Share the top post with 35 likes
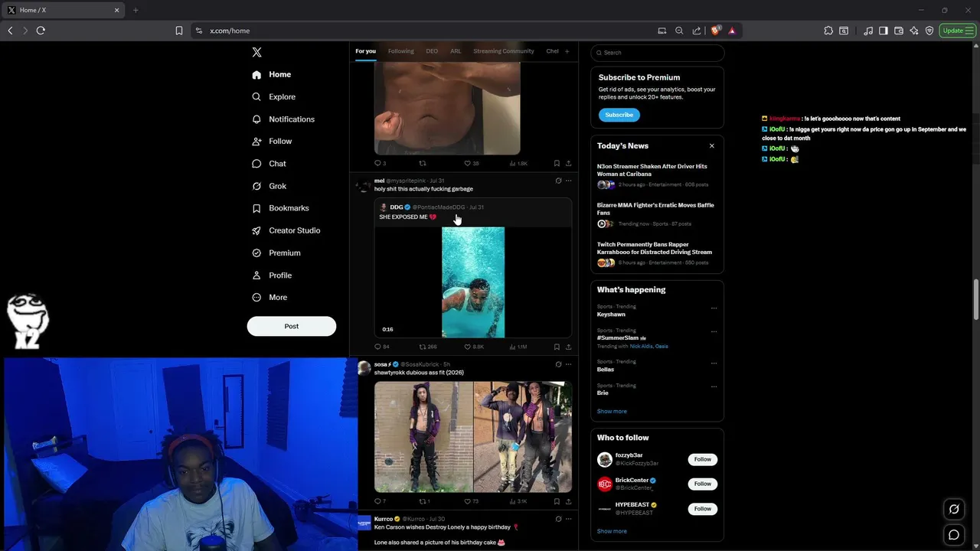 [568, 163]
